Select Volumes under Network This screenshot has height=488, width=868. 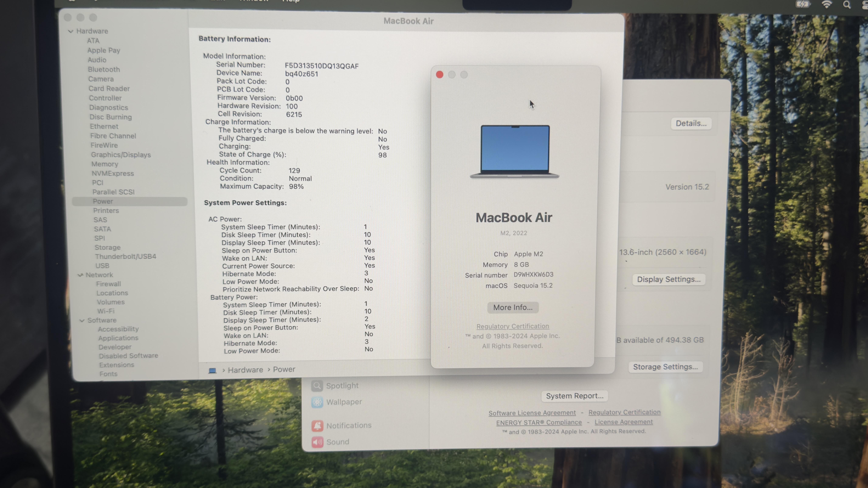(111, 302)
